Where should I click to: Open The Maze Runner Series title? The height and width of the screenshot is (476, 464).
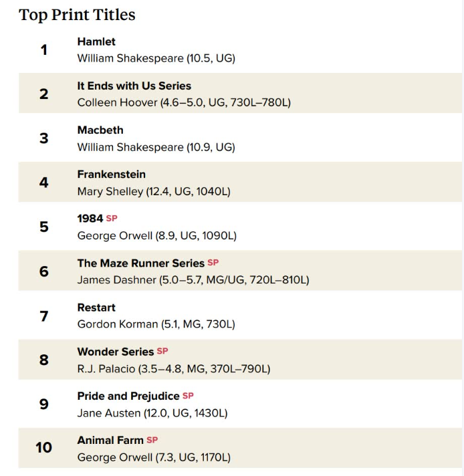141,263
